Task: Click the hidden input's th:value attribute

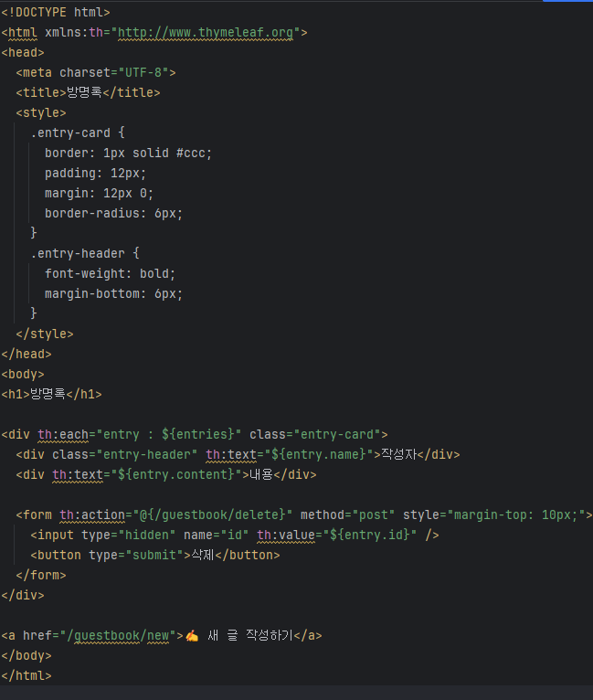Action: pos(286,535)
